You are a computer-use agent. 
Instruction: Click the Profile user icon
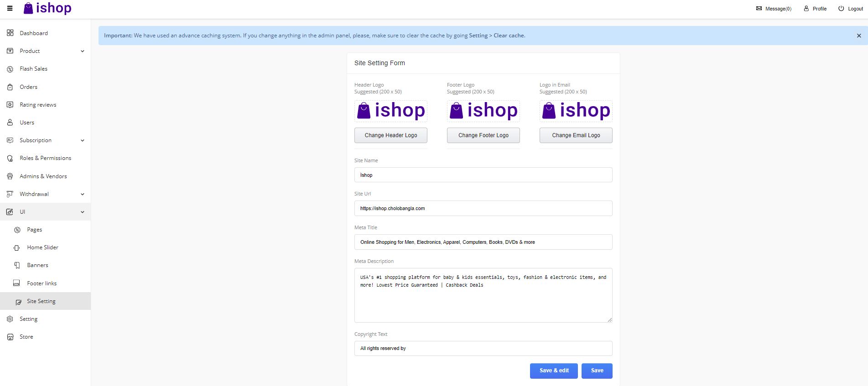coord(806,9)
